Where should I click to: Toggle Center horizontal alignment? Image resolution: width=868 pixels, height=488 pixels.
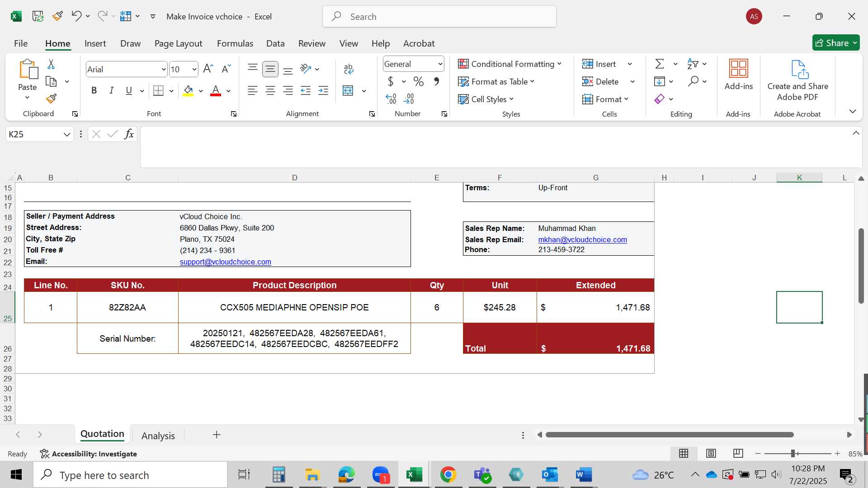(x=270, y=90)
